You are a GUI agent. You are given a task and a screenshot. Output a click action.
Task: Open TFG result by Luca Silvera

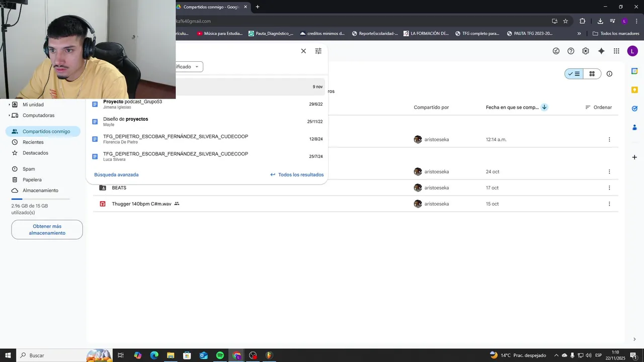coord(207,156)
